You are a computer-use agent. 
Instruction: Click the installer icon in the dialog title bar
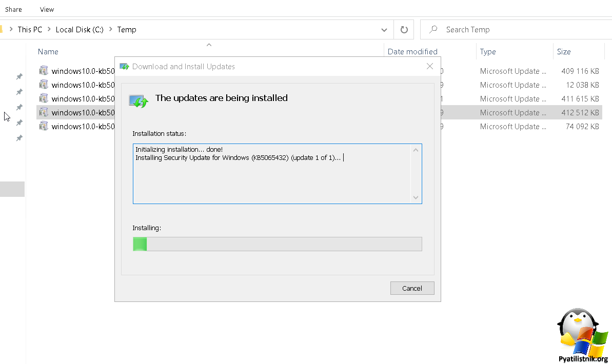click(x=124, y=67)
